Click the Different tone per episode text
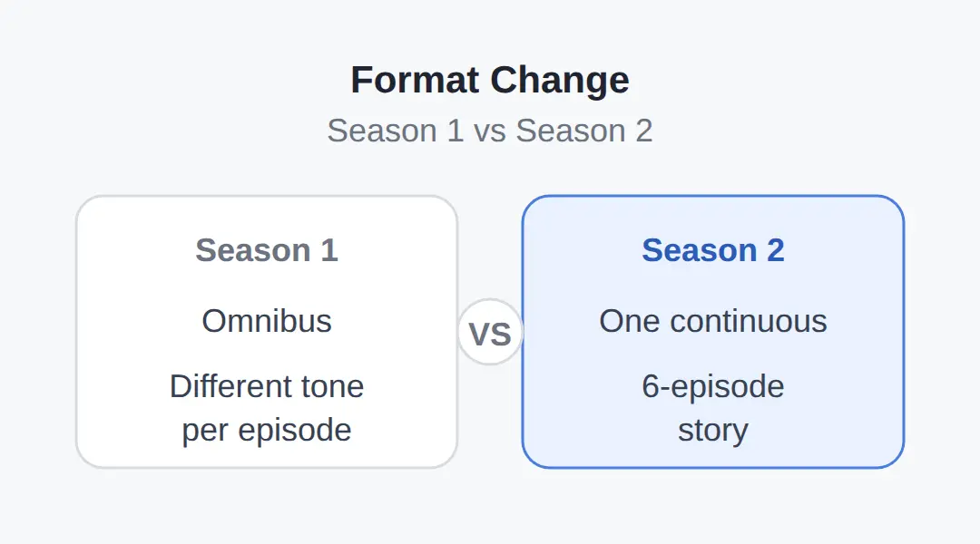This screenshot has width=980, height=544. point(267,408)
